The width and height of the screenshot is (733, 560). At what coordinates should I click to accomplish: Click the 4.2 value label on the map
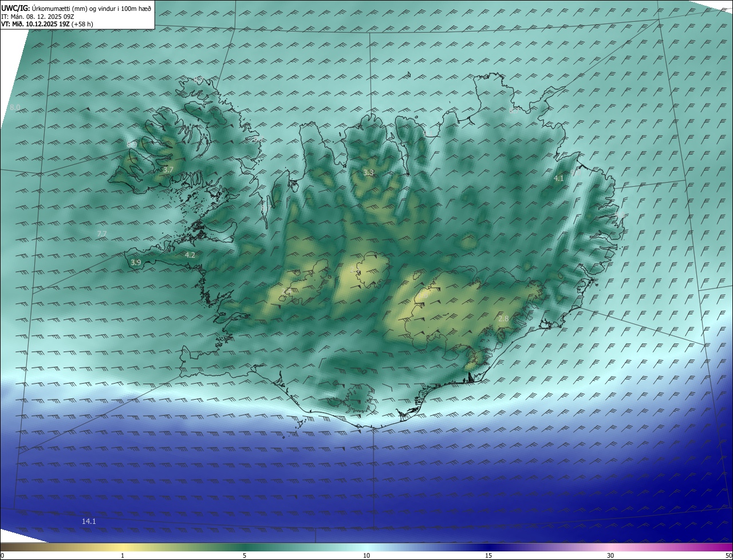click(190, 255)
